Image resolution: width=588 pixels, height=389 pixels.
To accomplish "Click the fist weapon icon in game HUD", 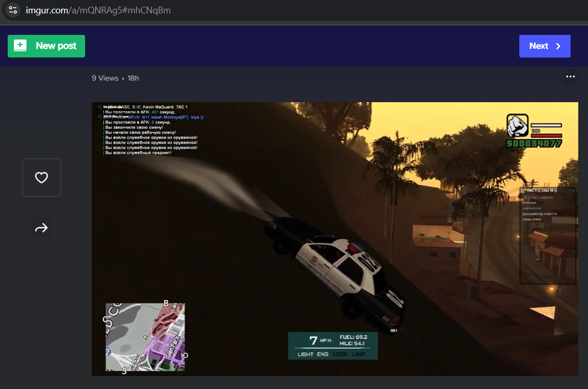I will tap(517, 126).
